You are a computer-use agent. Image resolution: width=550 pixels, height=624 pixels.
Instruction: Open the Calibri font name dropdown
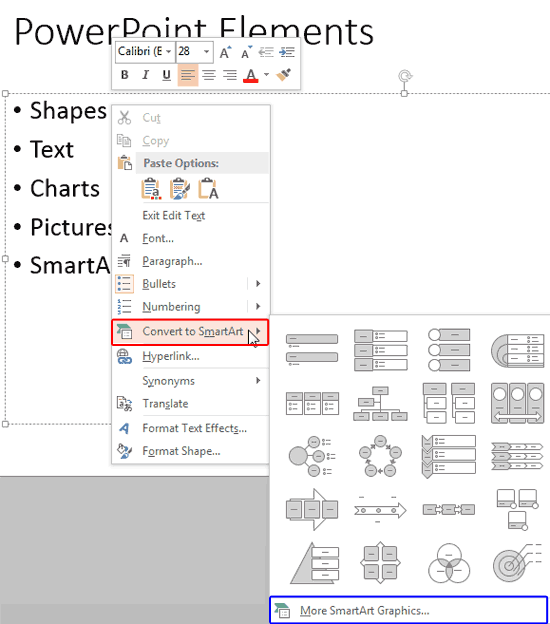[x=168, y=52]
